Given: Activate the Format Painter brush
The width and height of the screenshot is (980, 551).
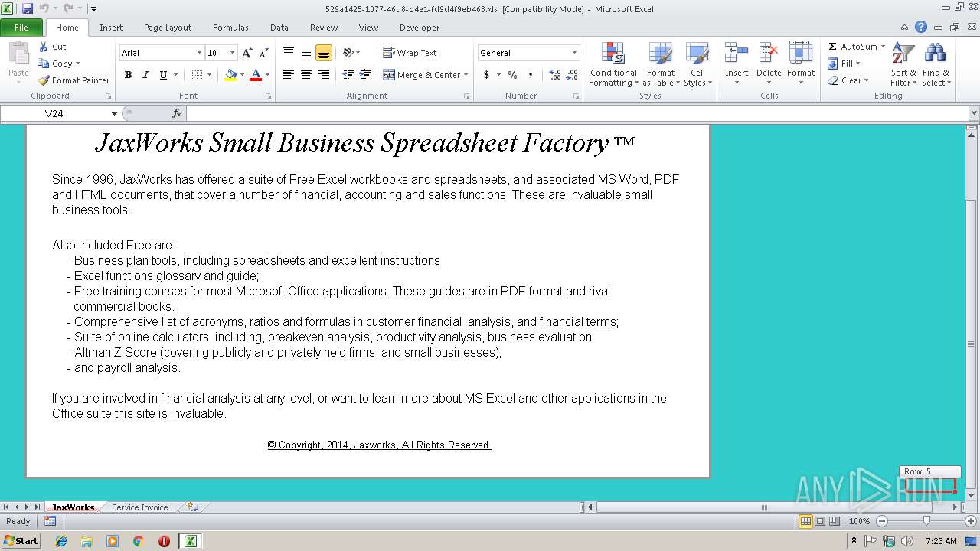Looking at the screenshot, I should coord(44,80).
